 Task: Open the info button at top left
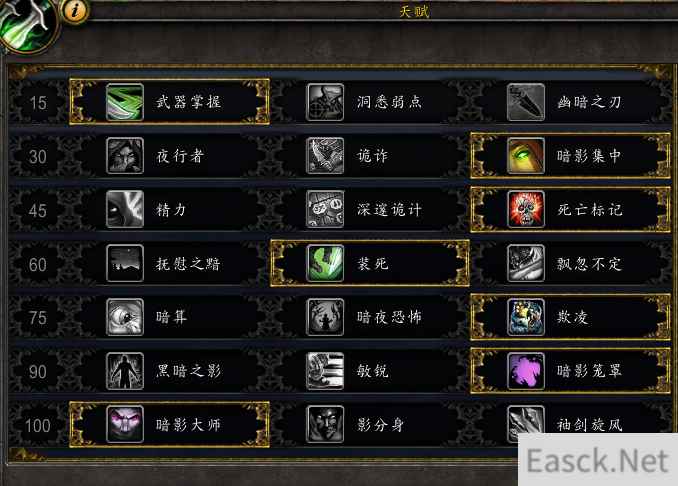75,10
